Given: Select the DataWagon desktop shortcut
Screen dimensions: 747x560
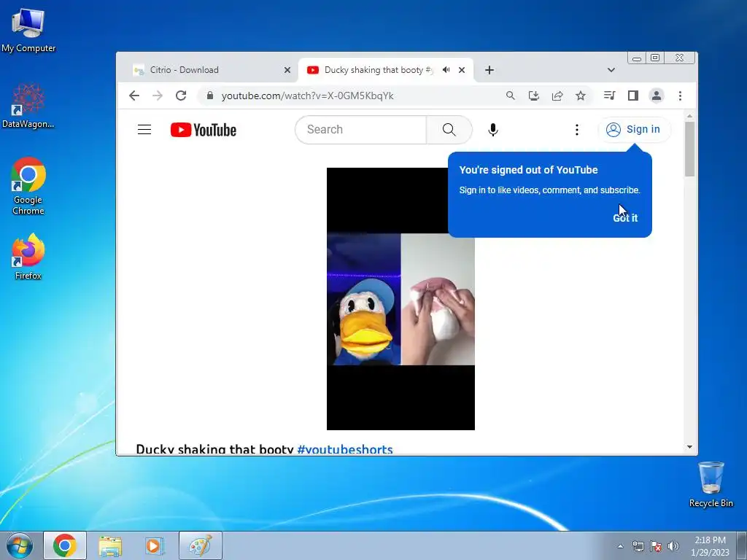Looking at the screenshot, I should tap(28, 106).
